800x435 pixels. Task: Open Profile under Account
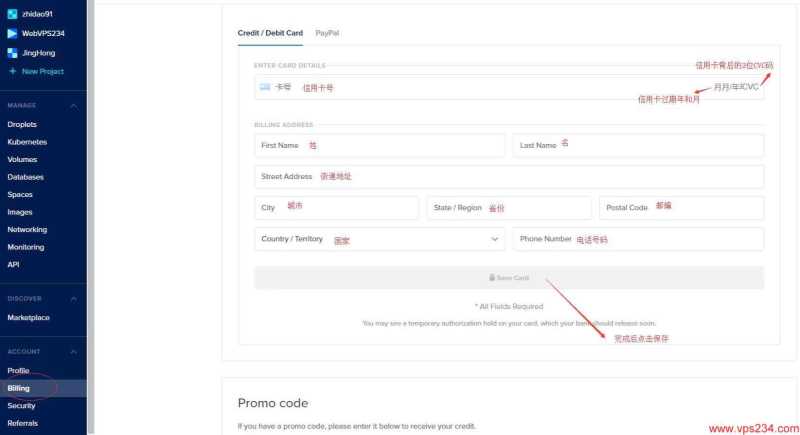[18, 371]
